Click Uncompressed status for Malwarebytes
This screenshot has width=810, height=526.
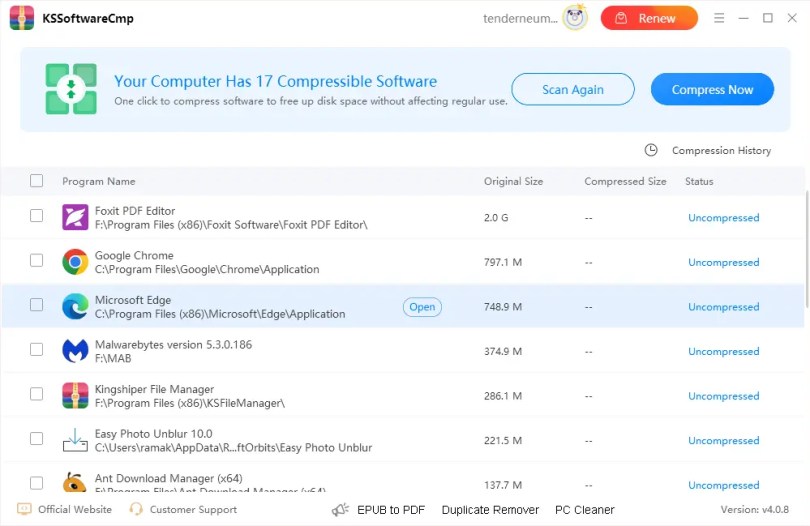pos(723,351)
